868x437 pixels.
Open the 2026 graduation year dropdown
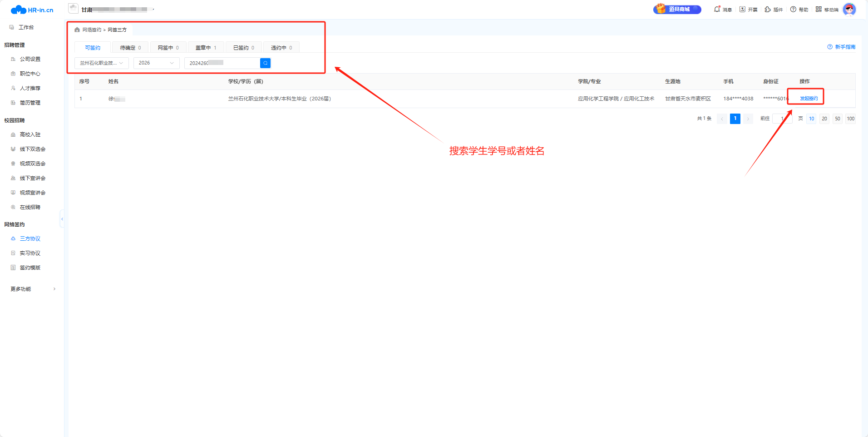click(x=156, y=63)
